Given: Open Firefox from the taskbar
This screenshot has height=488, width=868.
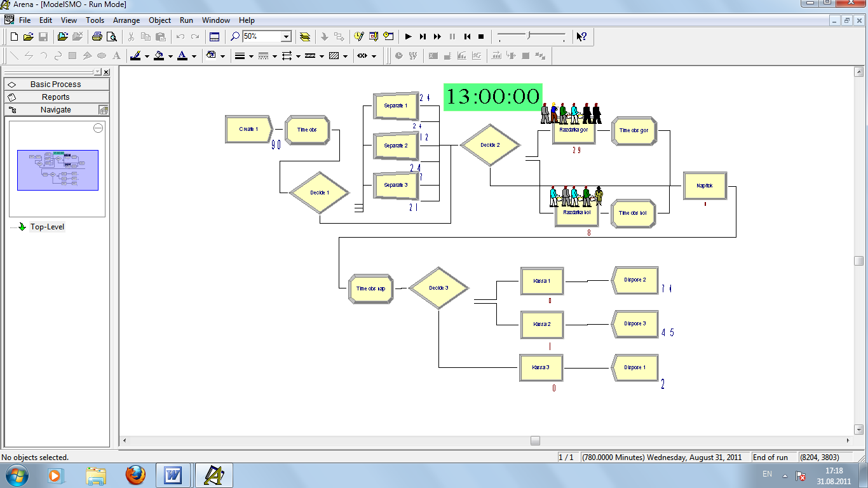Looking at the screenshot, I should [x=135, y=475].
